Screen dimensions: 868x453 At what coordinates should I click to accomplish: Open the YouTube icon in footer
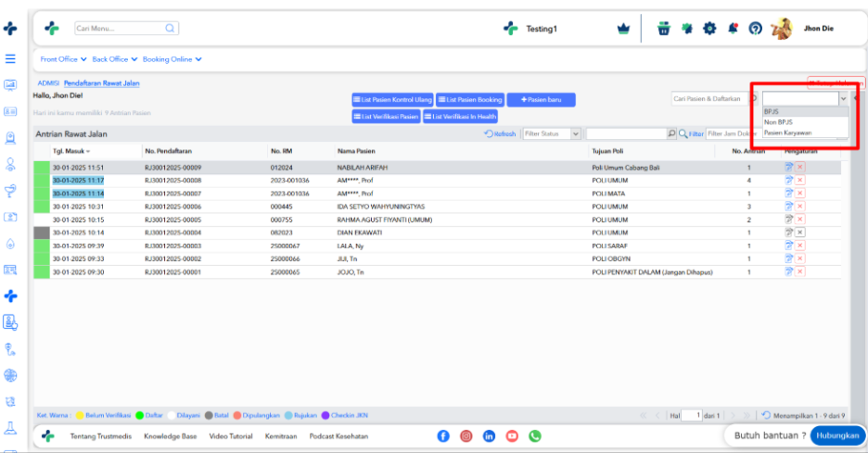tap(512, 435)
